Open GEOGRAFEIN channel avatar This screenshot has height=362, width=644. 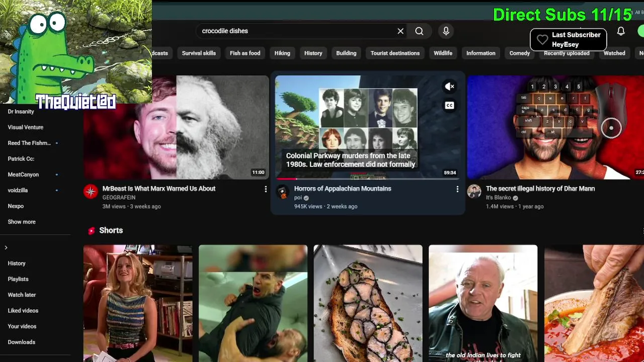click(91, 192)
